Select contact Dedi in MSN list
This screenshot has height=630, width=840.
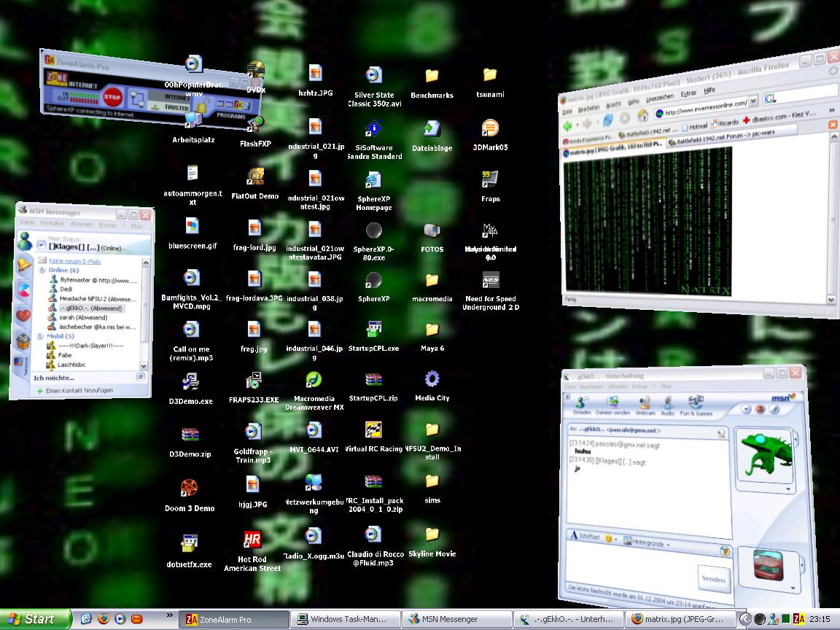click(66, 289)
